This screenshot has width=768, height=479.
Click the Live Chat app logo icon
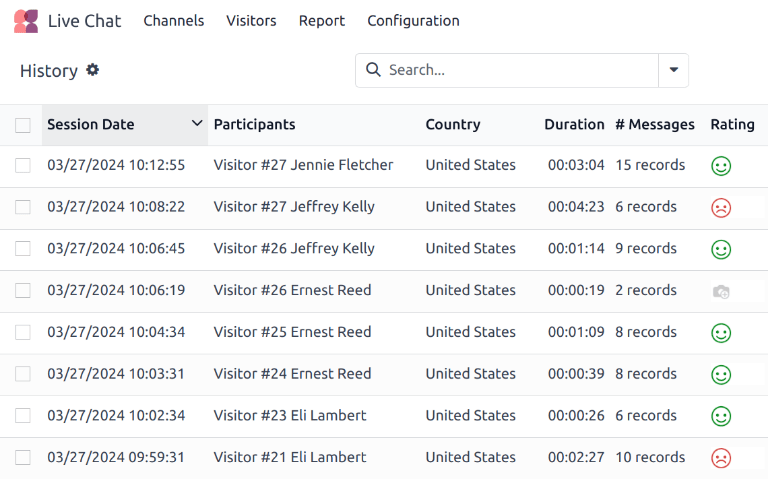(26, 21)
